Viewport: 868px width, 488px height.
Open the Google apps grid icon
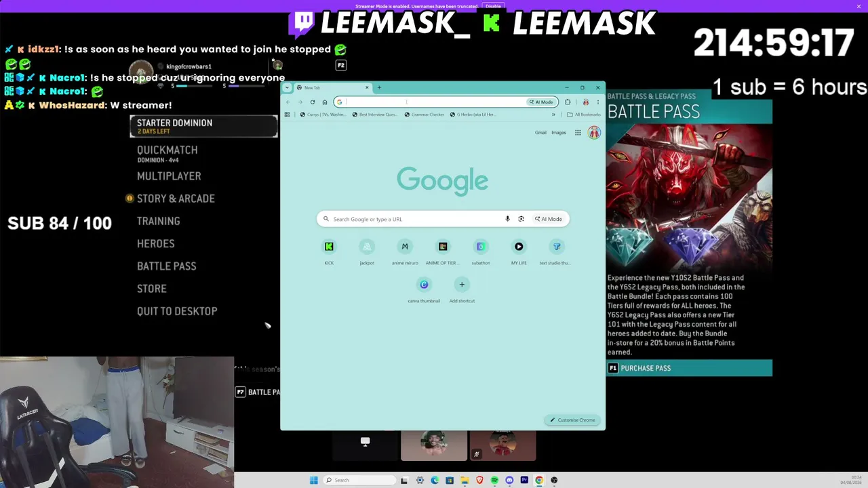(578, 133)
